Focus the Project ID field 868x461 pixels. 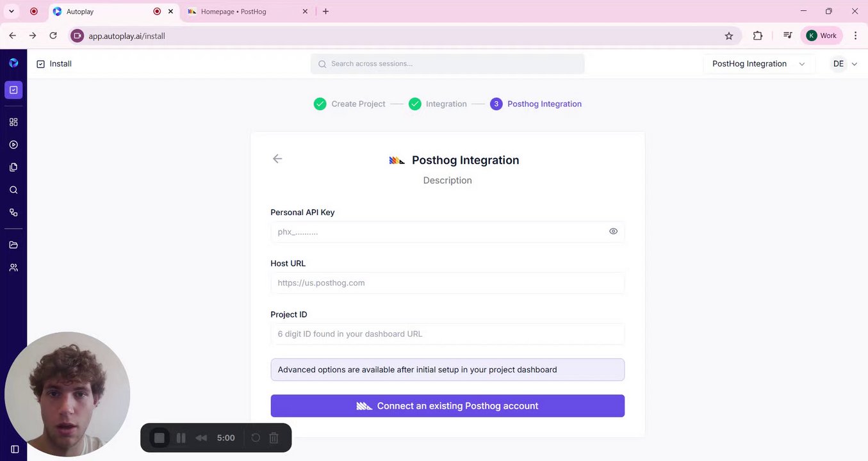[x=447, y=334]
